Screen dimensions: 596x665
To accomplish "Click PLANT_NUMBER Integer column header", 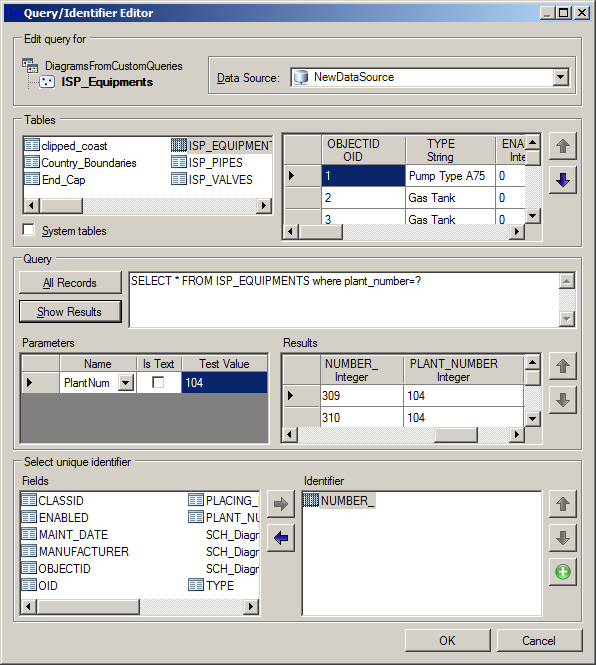I will click(x=464, y=370).
